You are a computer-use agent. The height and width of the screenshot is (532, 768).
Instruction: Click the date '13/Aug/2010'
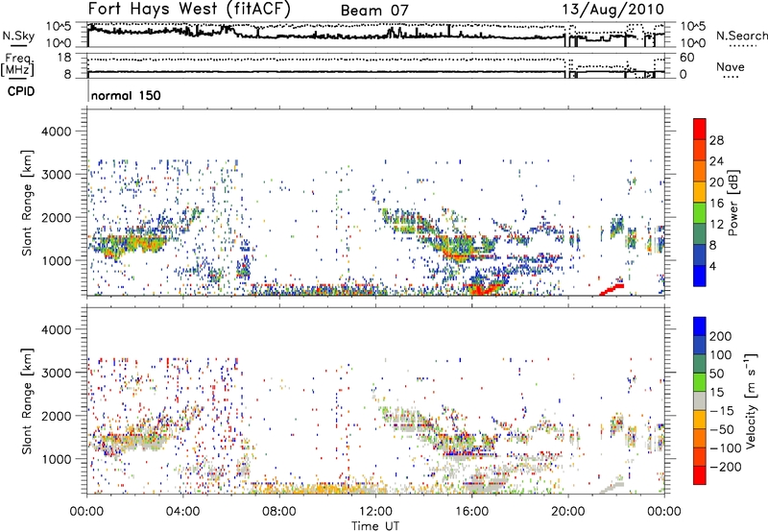612,10
